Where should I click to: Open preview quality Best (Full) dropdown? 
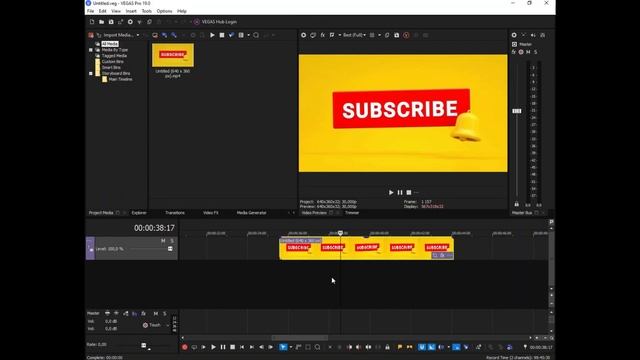pos(354,35)
